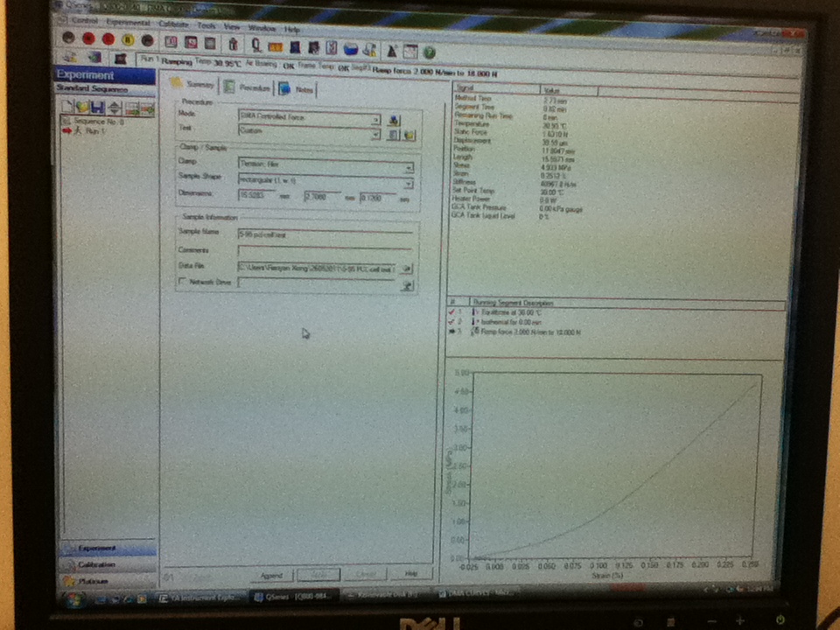Viewport: 840px width, 630px height.
Task: Click the green Help question-mark icon
Action: pos(430,52)
